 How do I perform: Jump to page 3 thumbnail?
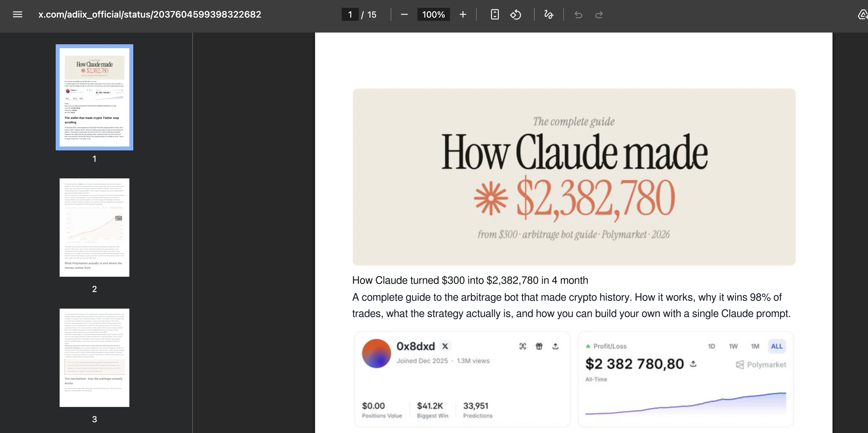pos(94,357)
